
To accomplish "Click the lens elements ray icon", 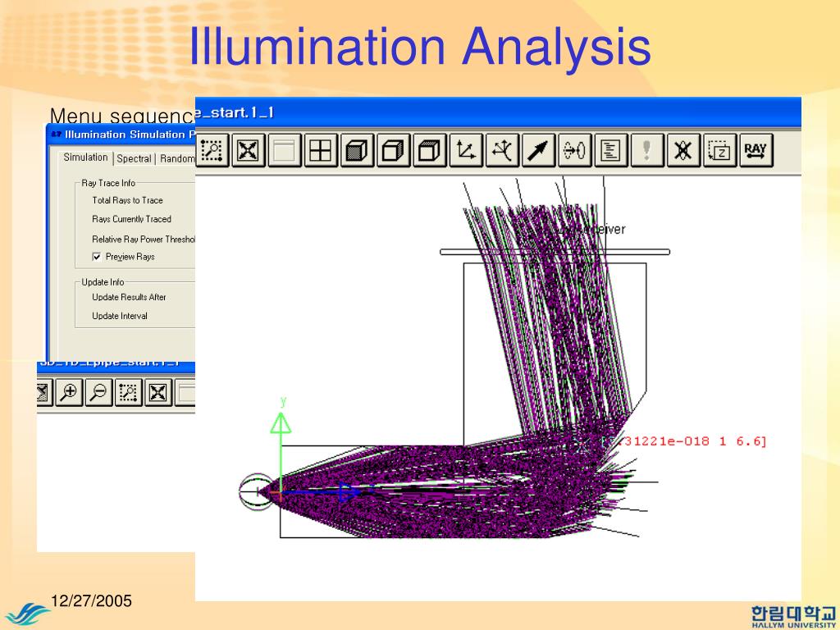I will point(574,151).
